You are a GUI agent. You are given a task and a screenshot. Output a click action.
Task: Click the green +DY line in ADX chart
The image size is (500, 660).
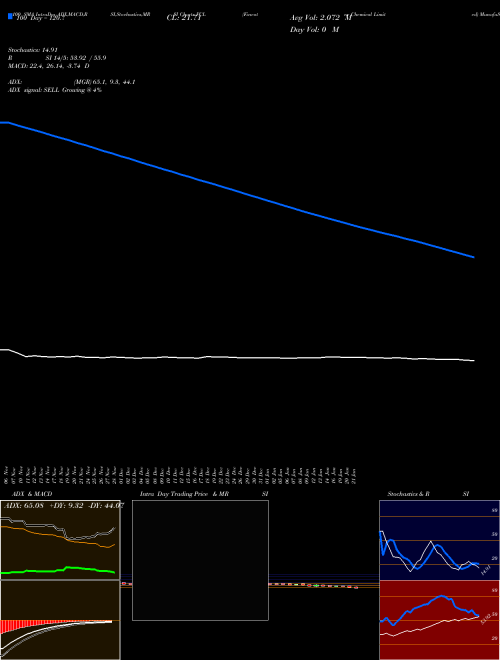pos(58,570)
